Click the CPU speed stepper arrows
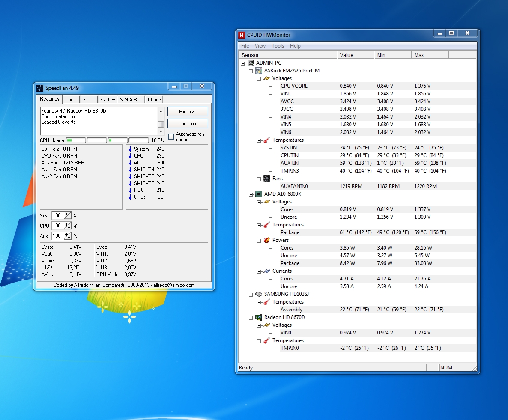 67,226
